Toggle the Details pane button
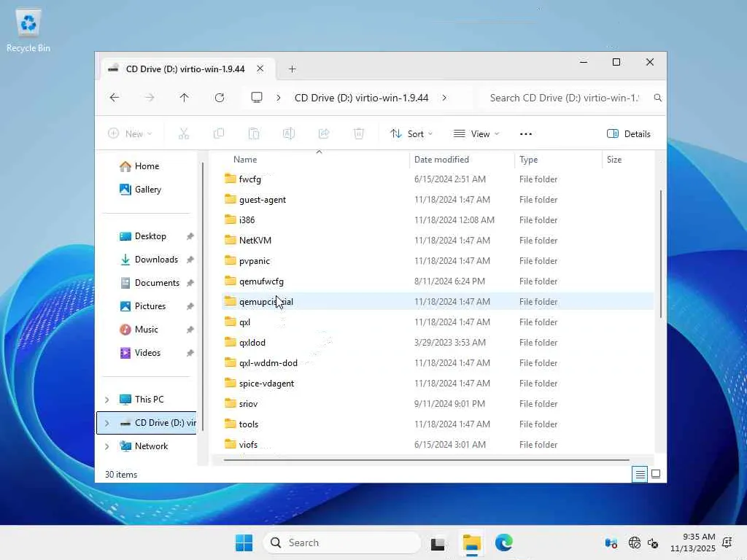This screenshot has height=560, width=747. (628, 134)
